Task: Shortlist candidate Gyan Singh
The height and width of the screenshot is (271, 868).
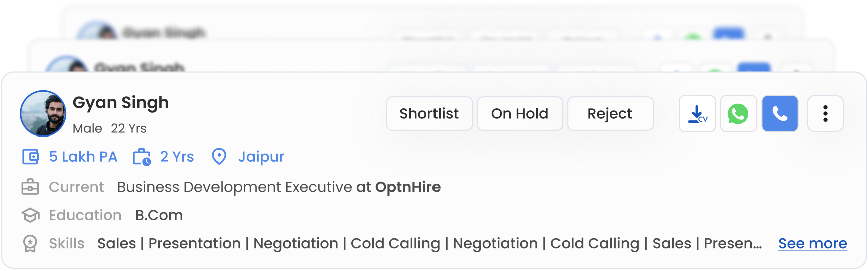Action: (x=429, y=114)
